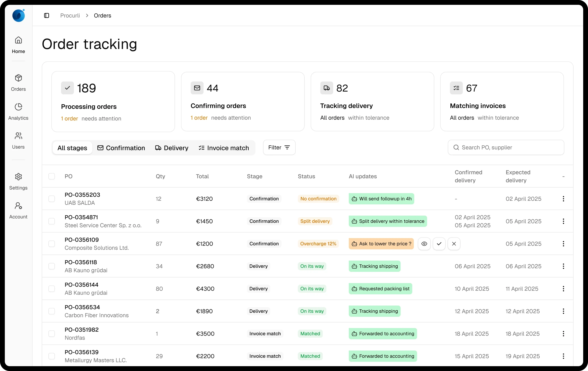588x371 pixels.
Task: Open more options for PO-0355203
Action: [x=563, y=199]
